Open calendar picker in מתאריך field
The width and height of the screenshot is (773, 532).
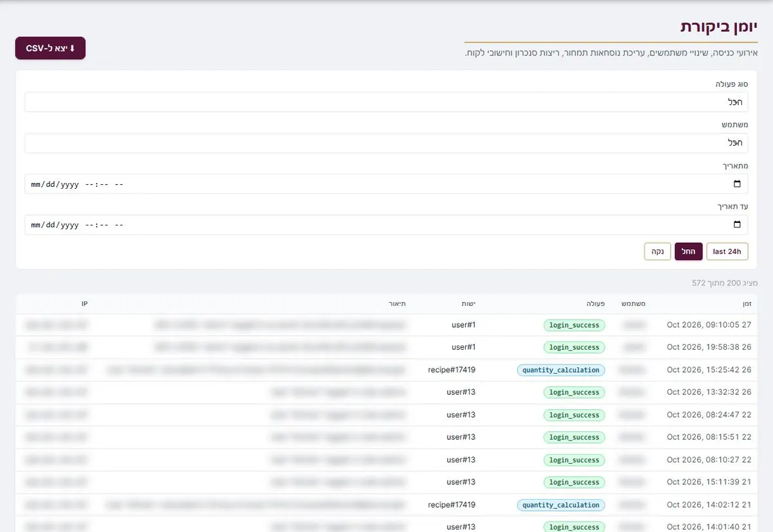pyautogui.click(x=738, y=184)
